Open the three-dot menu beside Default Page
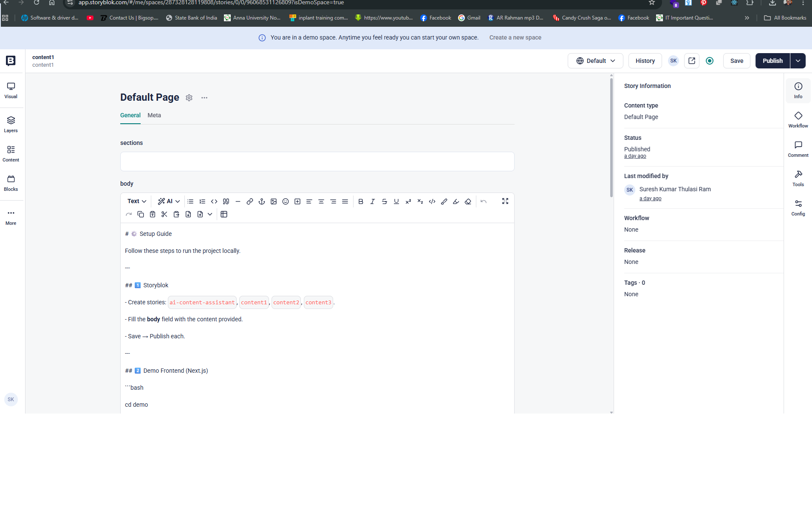Image resolution: width=812 pixels, height=510 pixels. [x=204, y=98]
